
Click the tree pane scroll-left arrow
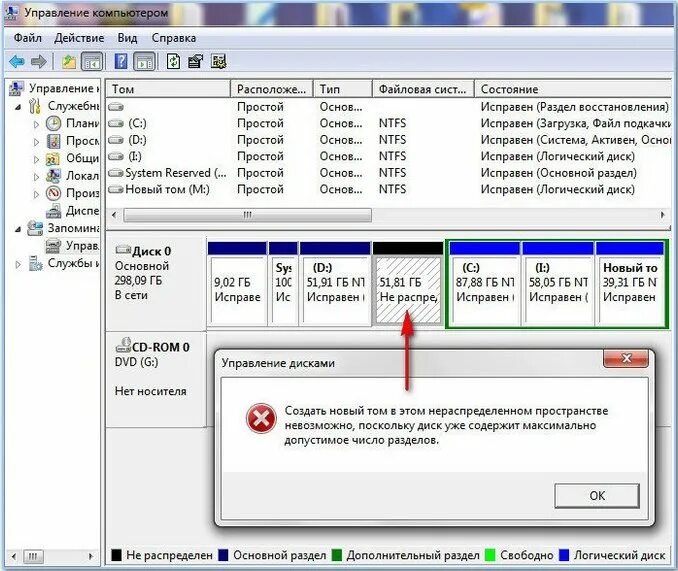tap(13, 556)
